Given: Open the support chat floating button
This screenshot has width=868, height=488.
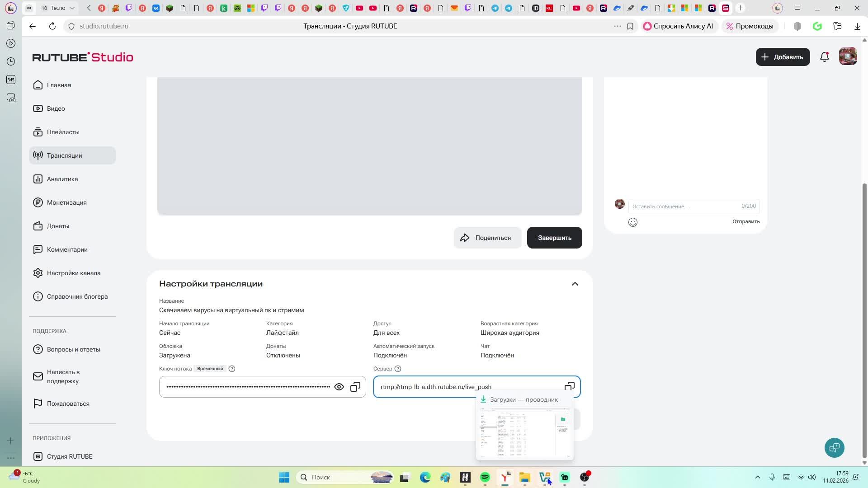Looking at the screenshot, I should coord(834,447).
